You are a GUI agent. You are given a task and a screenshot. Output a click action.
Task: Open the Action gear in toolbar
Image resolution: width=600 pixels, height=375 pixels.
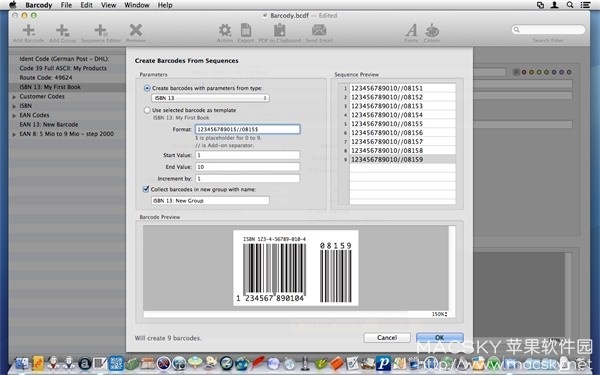225,30
